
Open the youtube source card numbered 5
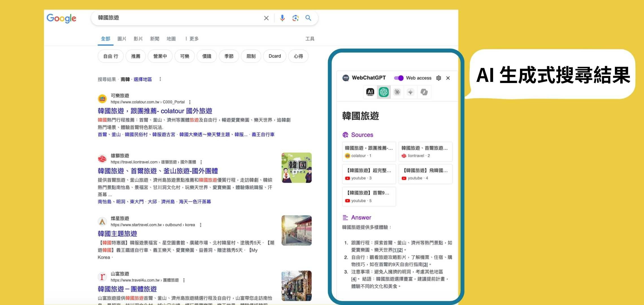pyautogui.click(x=369, y=197)
